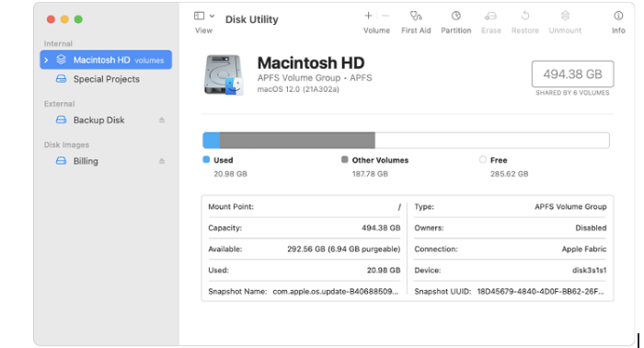Image resolution: width=644 pixels, height=348 pixels.
Task: Click 'APFS Volume Group • APFS' subtitle
Action: click(315, 77)
